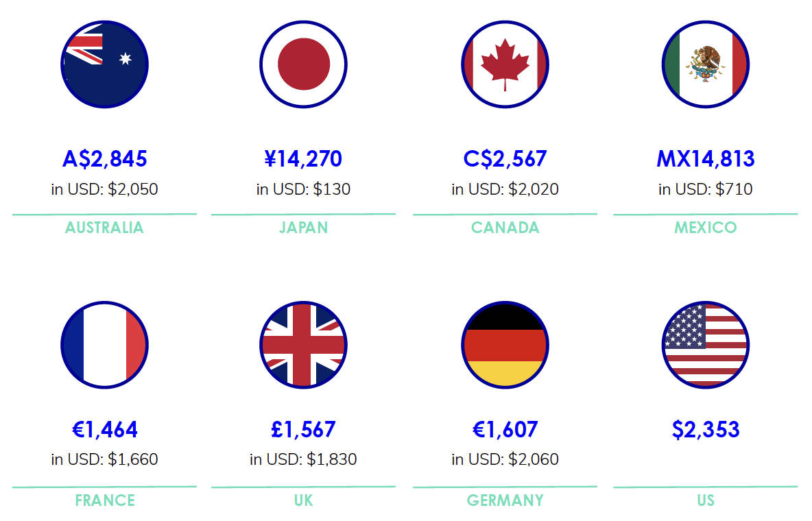Image resolution: width=812 pixels, height=521 pixels.
Task: Select the US stars and stripes flag
Action: coord(705,345)
